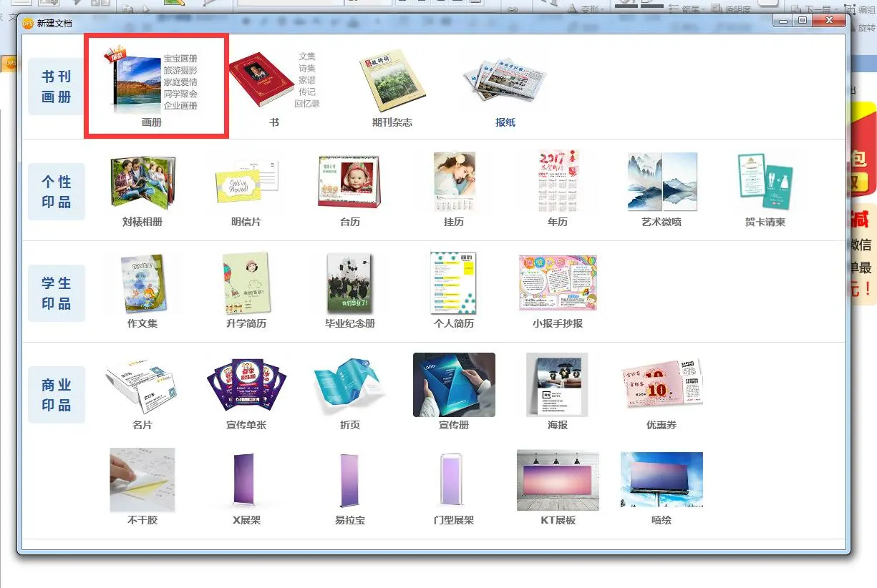Select the 传记 book subtype
Viewport: 877px width, 588px height.
[307, 92]
